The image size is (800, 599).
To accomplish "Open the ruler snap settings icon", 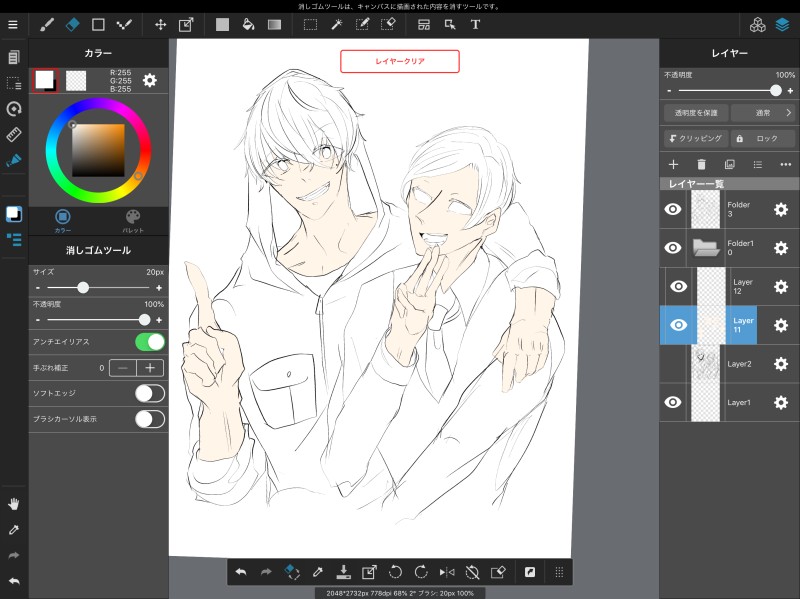I will click(14, 135).
